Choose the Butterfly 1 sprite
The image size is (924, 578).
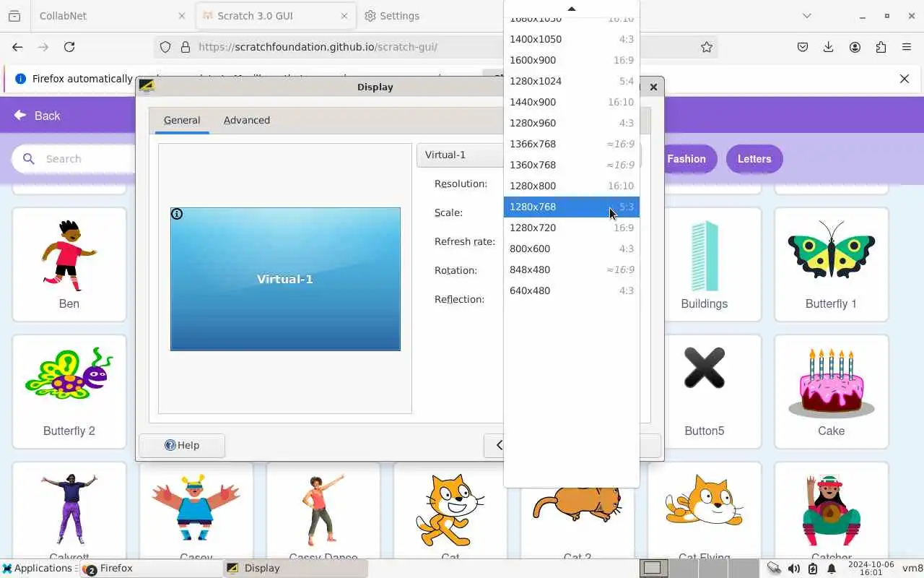point(832,264)
